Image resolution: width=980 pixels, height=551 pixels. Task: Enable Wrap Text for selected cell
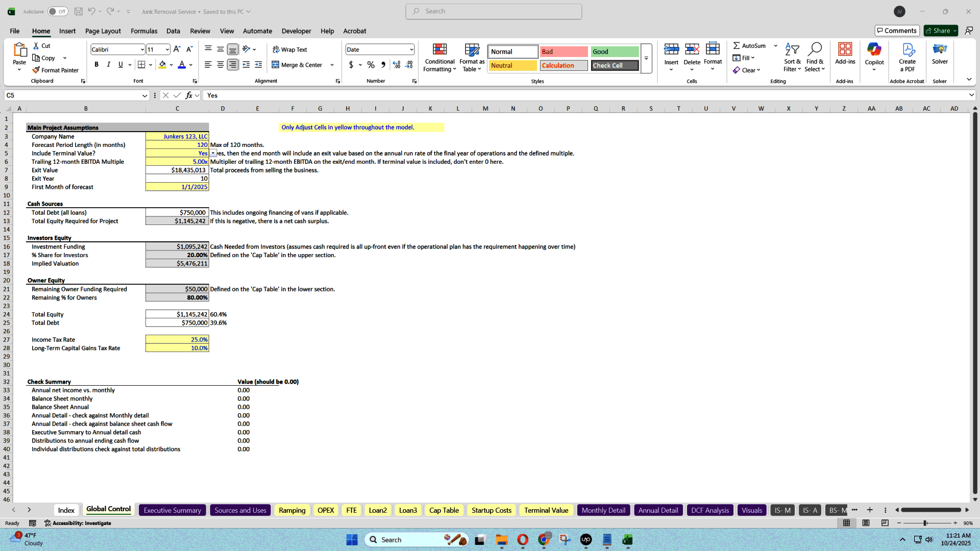pos(289,49)
